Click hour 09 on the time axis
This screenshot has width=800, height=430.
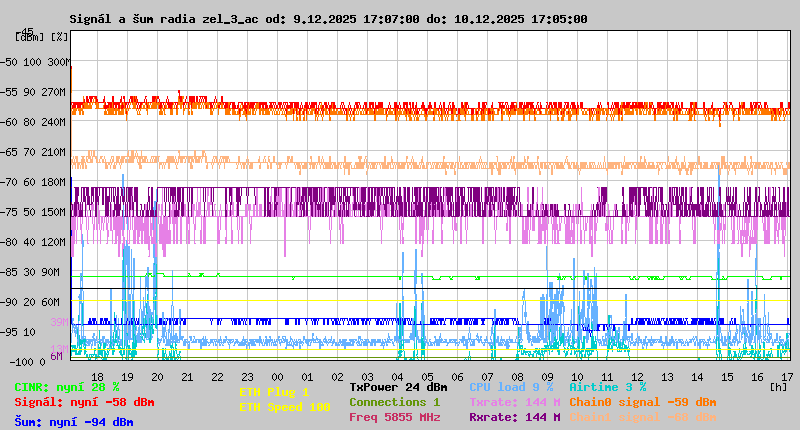pos(547,376)
